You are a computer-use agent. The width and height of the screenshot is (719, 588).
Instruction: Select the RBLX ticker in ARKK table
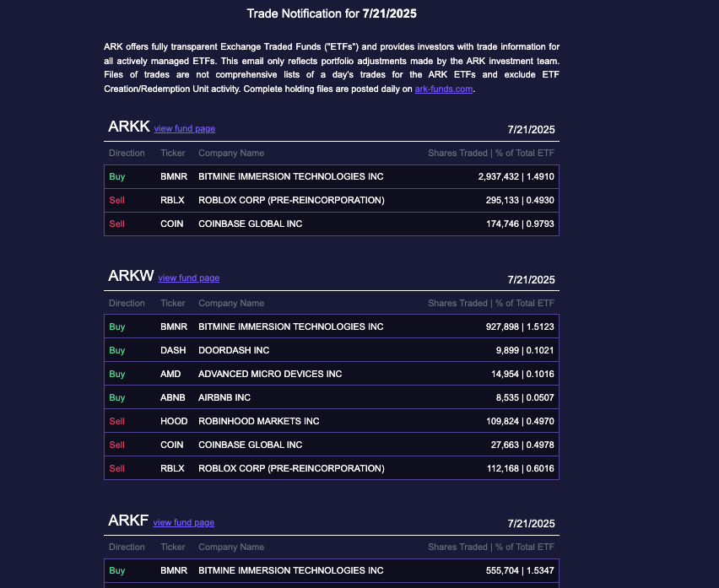pos(172,201)
